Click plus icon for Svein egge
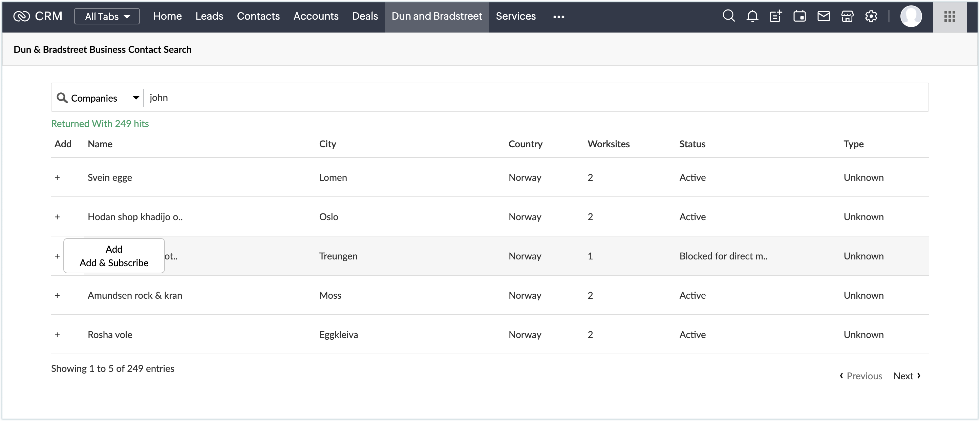The image size is (980, 421). (x=57, y=177)
